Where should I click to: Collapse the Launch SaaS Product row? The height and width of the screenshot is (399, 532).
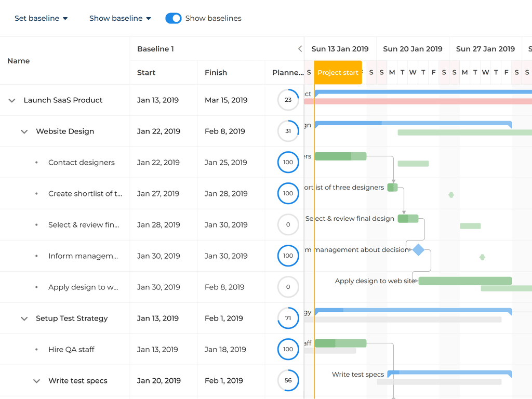tap(12, 100)
